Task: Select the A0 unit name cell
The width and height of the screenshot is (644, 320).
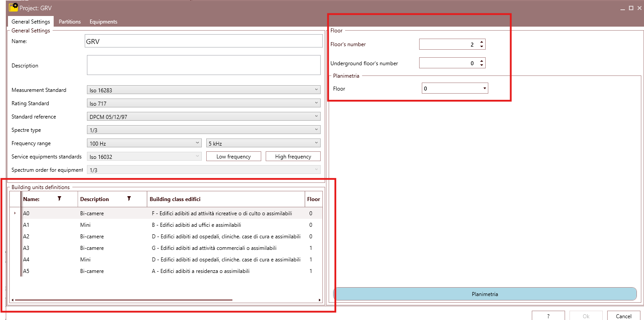Action: [50, 213]
